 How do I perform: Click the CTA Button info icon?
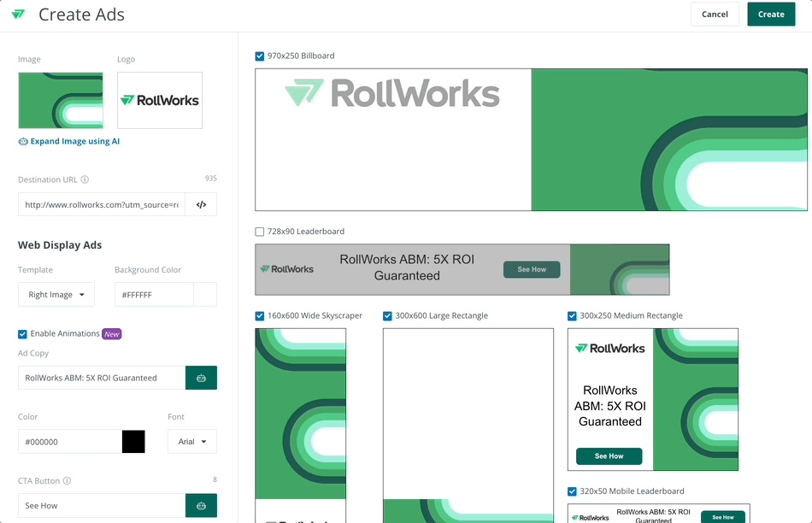(67, 480)
